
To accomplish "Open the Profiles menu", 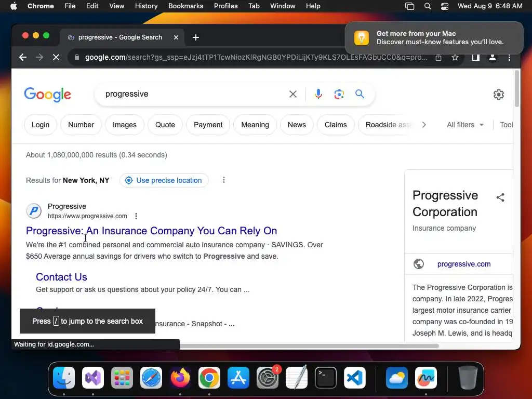I will click(225, 6).
